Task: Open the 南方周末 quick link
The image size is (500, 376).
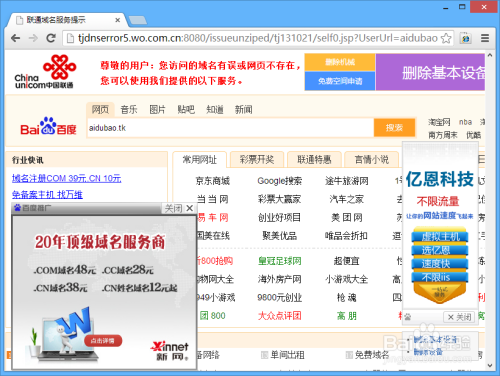Action: (x=443, y=135)
